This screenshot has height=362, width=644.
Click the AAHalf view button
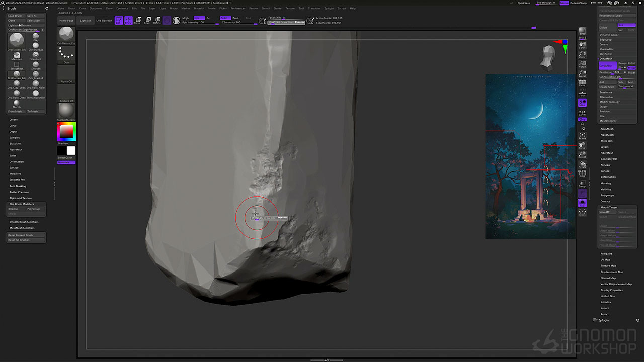coord(582,73)
